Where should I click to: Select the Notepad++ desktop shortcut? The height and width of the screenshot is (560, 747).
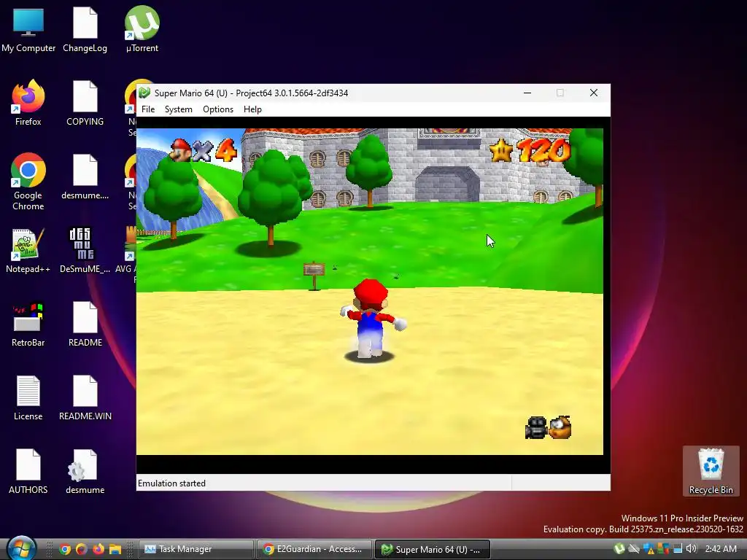point(28,251)
